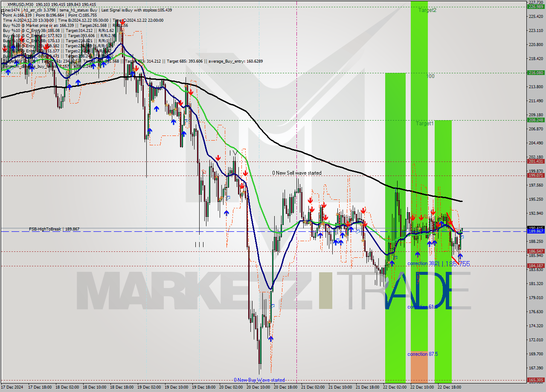Click the green 216.080 price tag
This screenshot has height=392, width=546.
[x=536, y=73]
